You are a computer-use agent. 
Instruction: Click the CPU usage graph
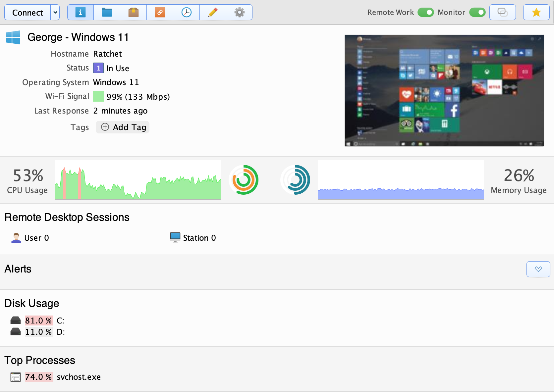tap(138, 180)
